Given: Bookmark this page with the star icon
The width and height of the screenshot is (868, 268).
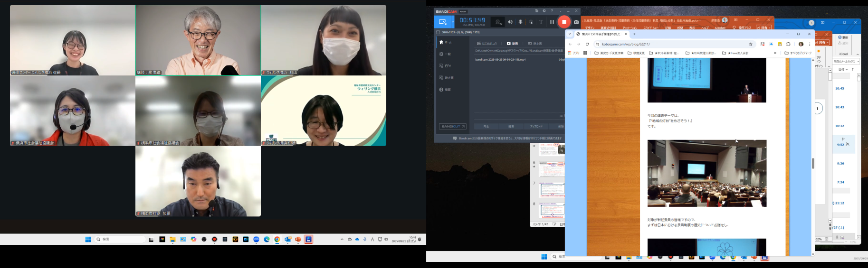Looking at the screenshot, I should [x=751, y=44].
